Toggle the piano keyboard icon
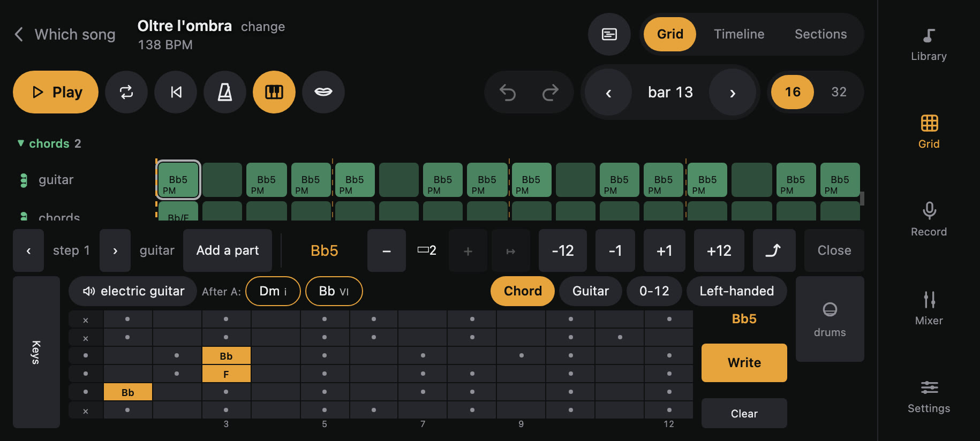The width and height of the screenshot is (980, 441). coord(274,92)
